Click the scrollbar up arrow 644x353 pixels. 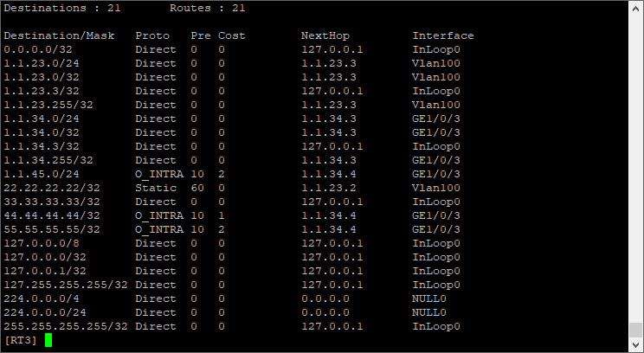point(636,8)
